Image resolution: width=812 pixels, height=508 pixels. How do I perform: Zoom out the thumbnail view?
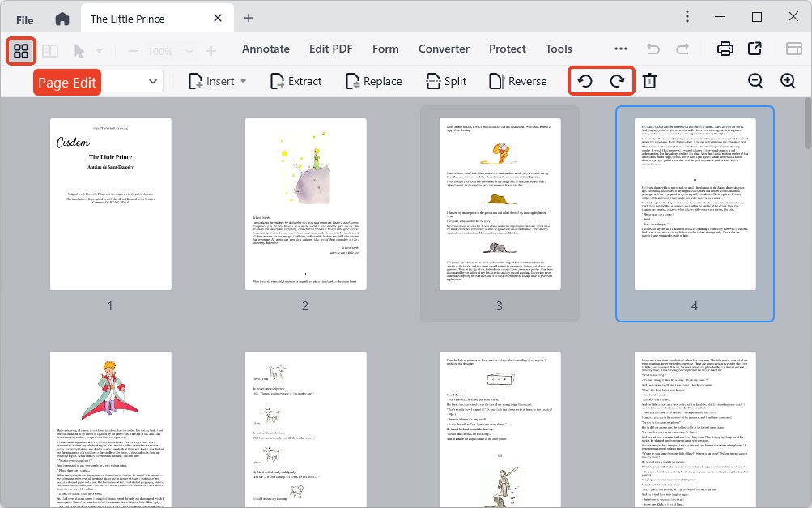coord(755,81)
